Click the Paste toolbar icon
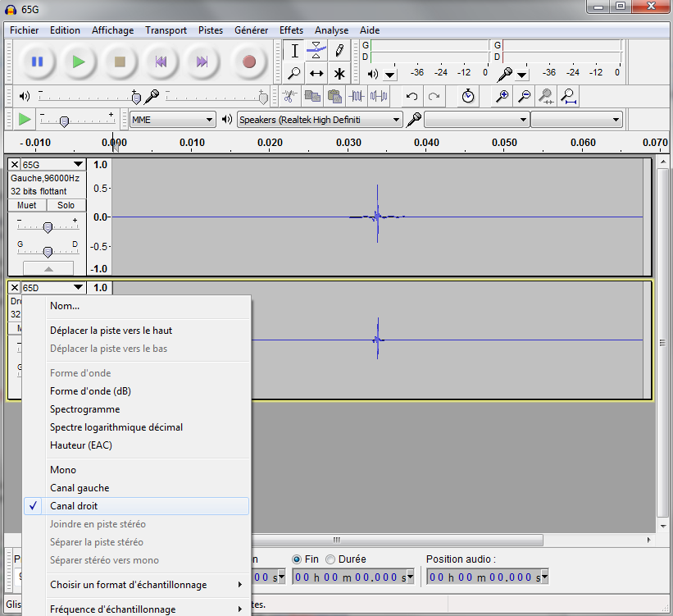 tap(334, 96)
